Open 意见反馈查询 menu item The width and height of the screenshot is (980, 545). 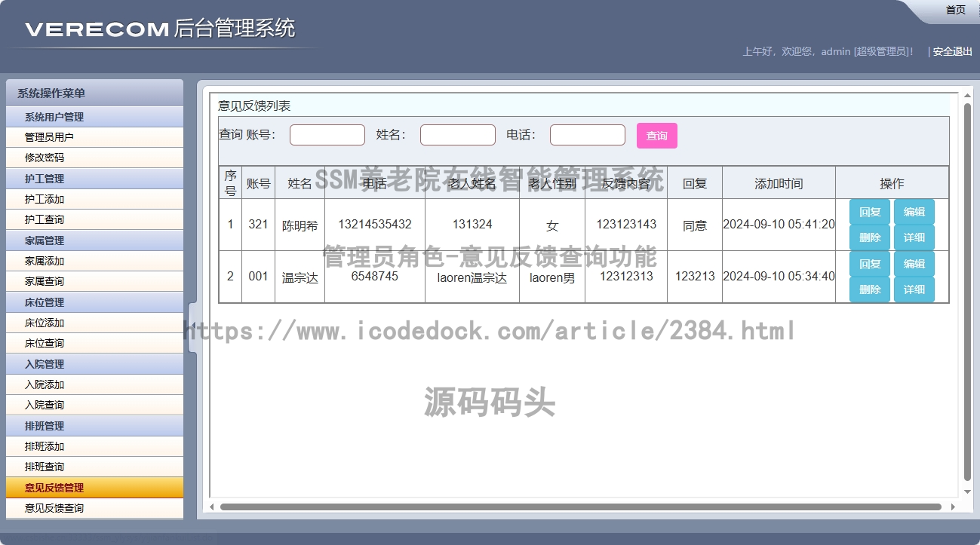click(94, 508)
